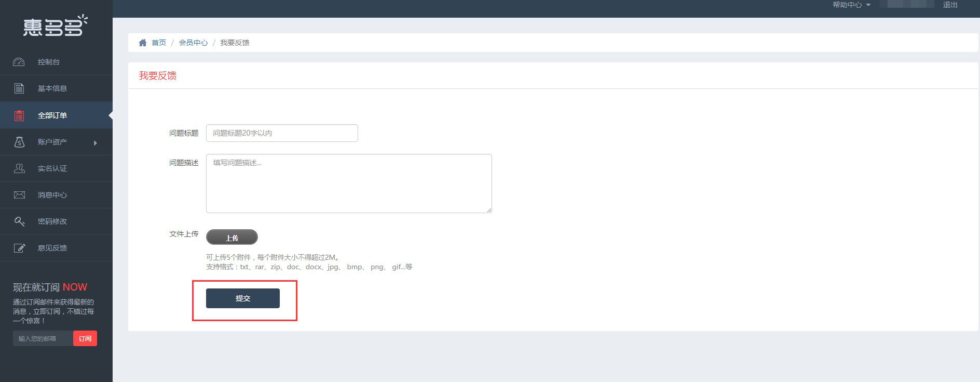Click the money bag icon beside 账户资产
The image size is (980, 382).
click(x=19, y=142)
